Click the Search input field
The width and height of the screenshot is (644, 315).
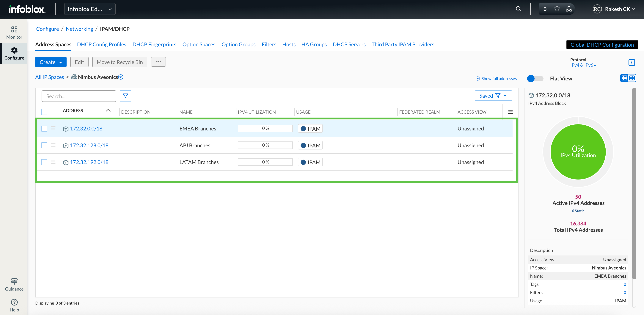[x=79, y=96]
